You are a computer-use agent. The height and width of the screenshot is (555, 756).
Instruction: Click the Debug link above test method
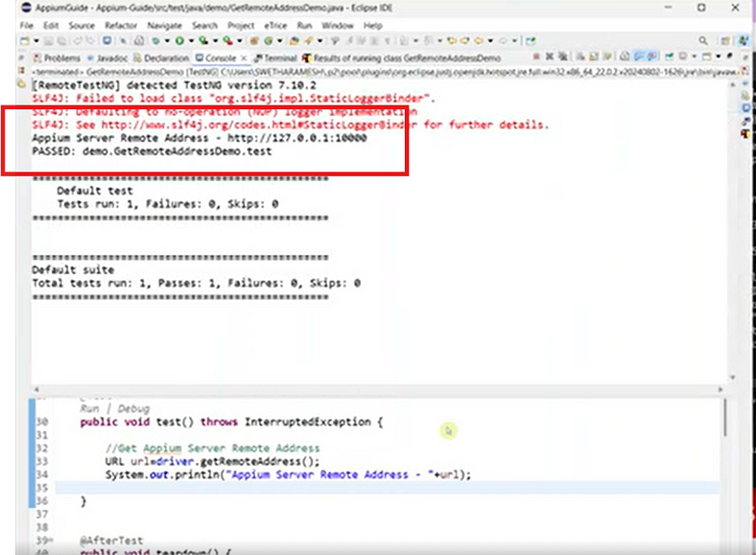(133, 408)
